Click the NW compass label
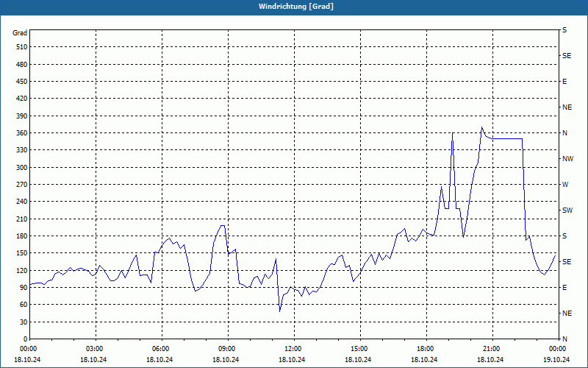 click(567, 159)
